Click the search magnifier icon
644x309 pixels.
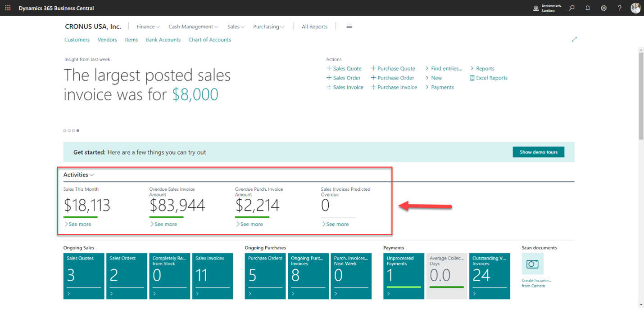tap(571, 8)
